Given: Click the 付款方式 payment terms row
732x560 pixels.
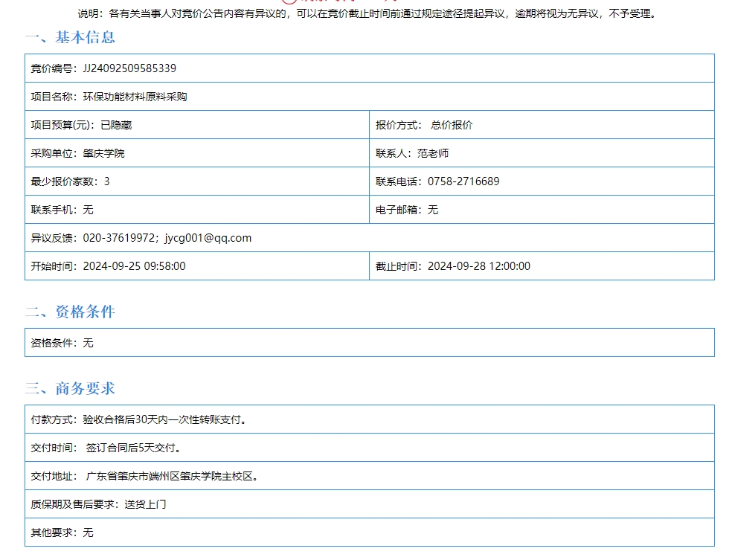Looking at the screenshot, I should (x=138, y=419).
